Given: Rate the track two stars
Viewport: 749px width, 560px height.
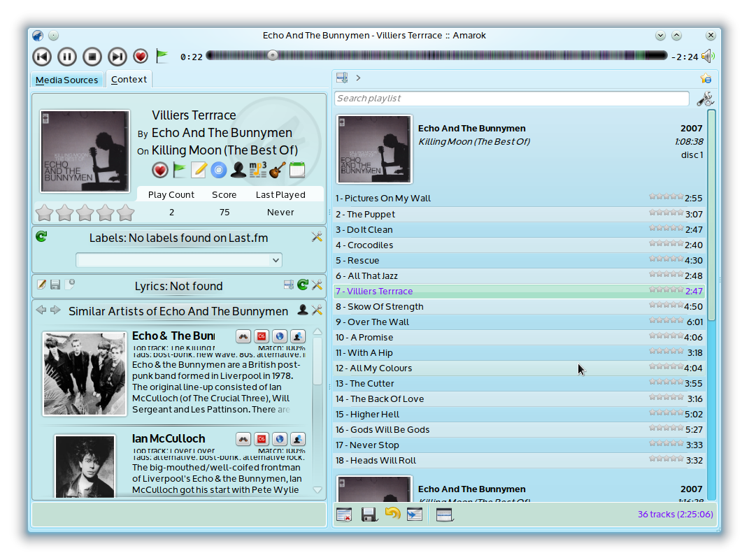Looking at the screenshot, I should [64, 213].
